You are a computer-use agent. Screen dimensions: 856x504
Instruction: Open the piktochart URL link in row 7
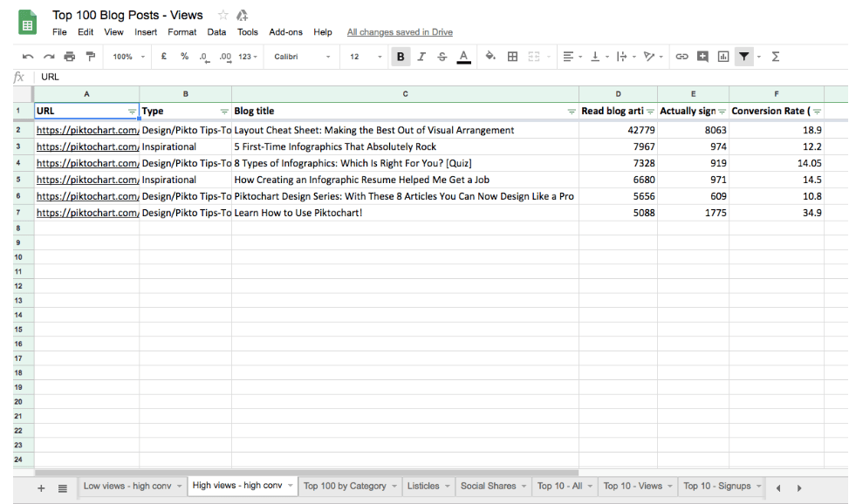coord(88,213)
